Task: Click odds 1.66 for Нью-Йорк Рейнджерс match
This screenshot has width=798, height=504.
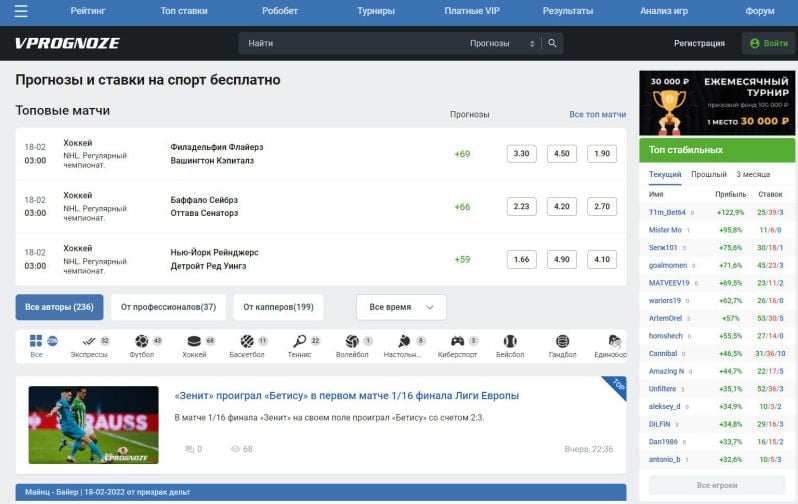Action: 522,260
